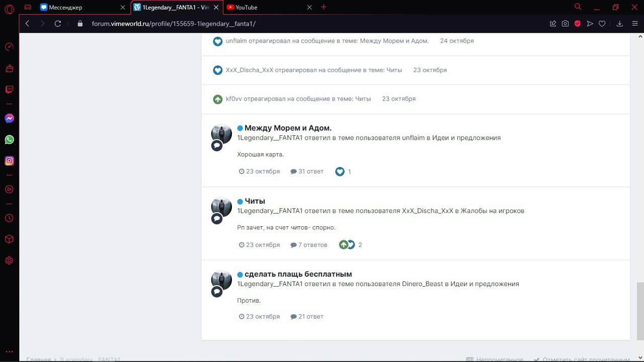Open the Easy Setup menu in the toolbar

coord(634,24)
